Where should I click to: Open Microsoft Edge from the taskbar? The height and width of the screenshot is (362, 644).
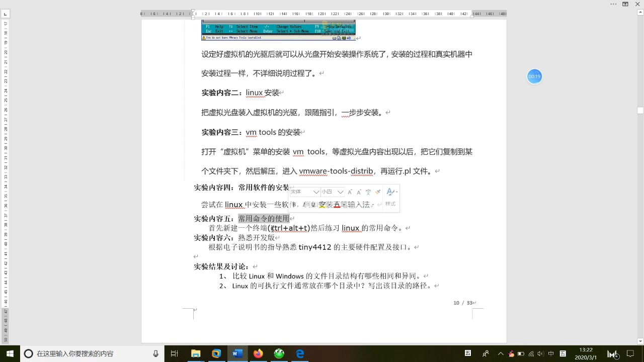[x=300, y=353]
